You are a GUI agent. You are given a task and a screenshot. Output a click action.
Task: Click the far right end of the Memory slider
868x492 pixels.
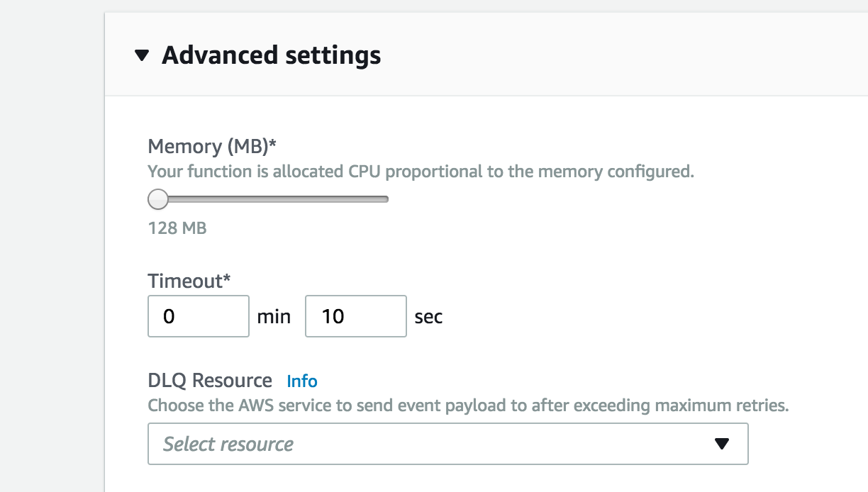(x=386, y=200)
